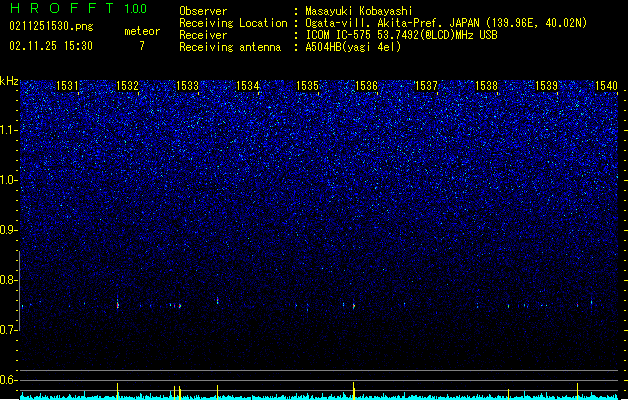Click the 1.0 frequency axis label

click(x=8, y=180)
